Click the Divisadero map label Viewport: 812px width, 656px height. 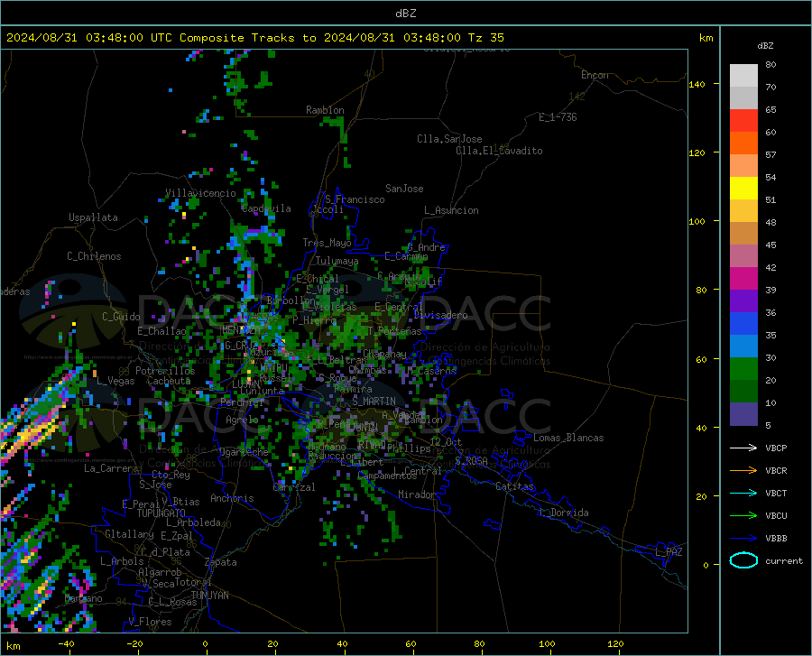pyautogui.click(x=440, y=315)
